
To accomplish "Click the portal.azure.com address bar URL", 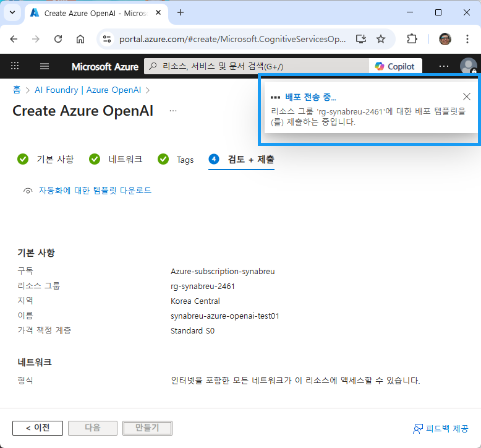I will pyautogui.click(x=232, y=40).
